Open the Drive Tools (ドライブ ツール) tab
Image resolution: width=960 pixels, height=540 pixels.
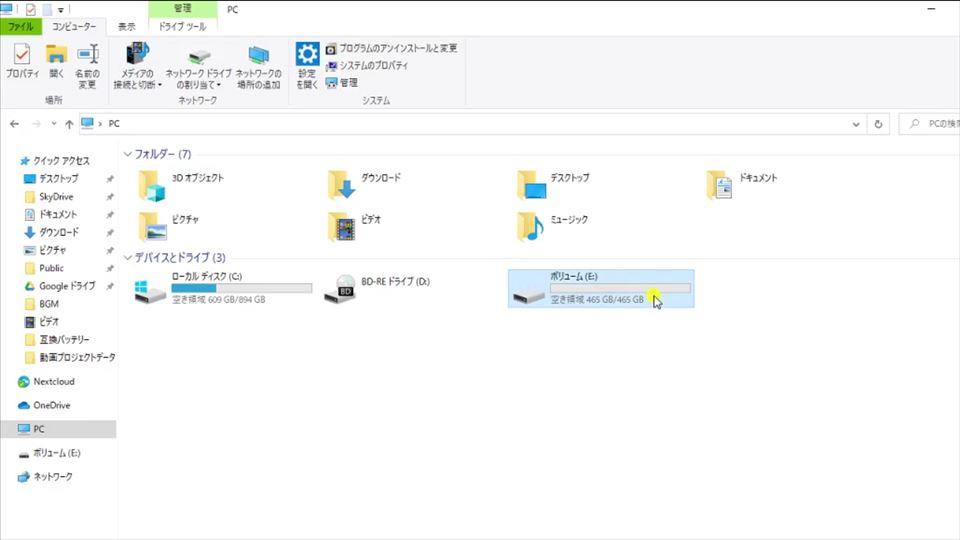tap(182, 27)
